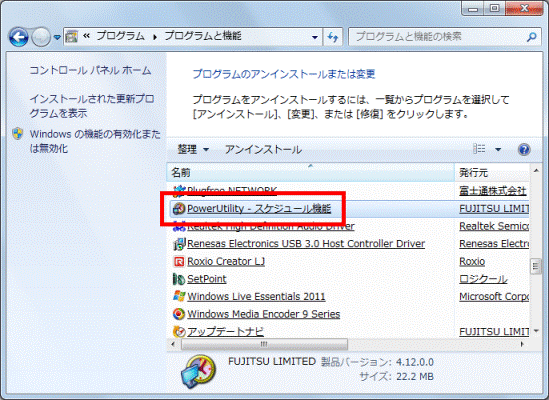Click the アップデートナビ program icon
Viewport: 549px width, 400px height.
point(179,331)
